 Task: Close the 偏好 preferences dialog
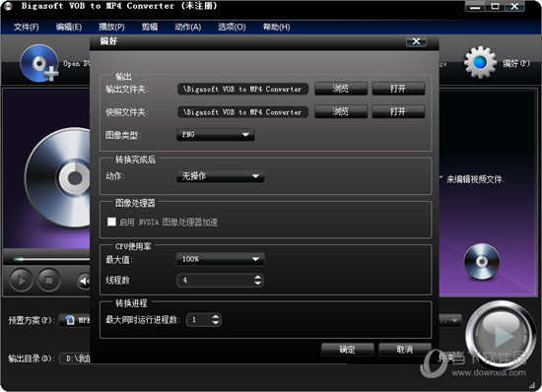click(416, 41)
